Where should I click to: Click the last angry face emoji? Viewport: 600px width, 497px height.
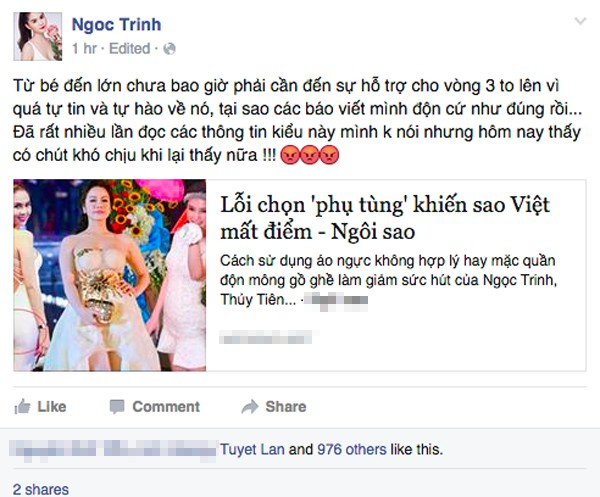[x=329, y=155]
